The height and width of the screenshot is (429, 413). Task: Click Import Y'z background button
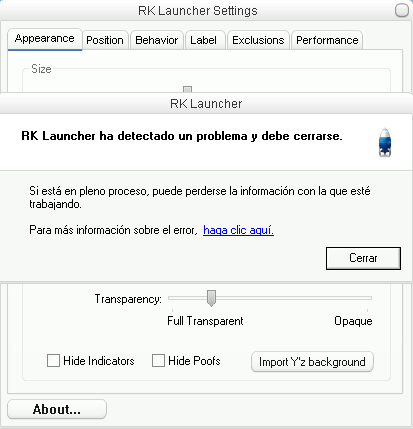pos(312,362)
